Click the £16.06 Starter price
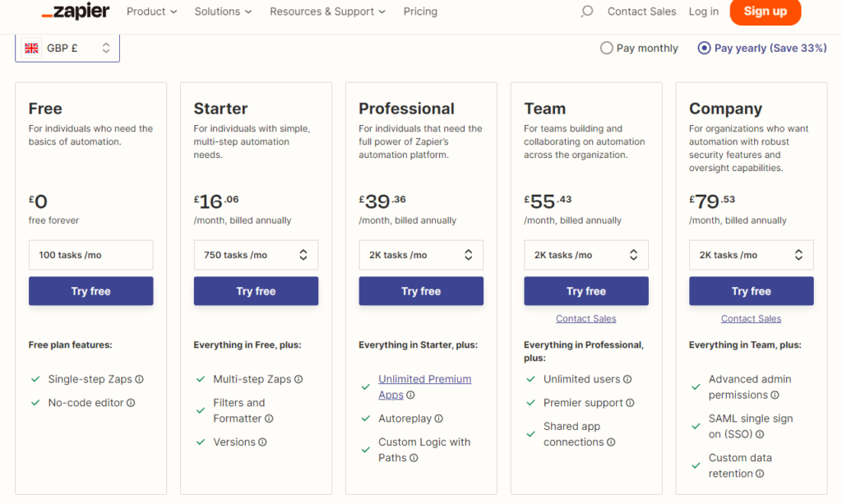This screenshot has height=504, width=842. click(x=216, y=201)
